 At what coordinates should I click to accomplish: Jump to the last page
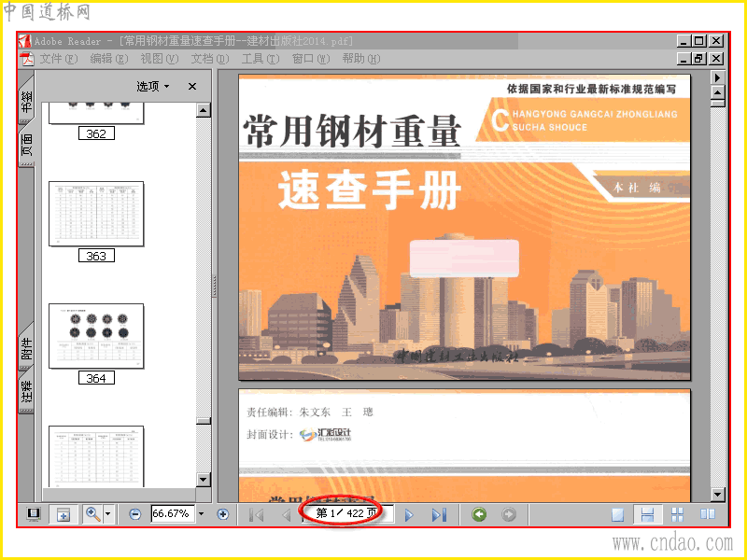[x=439, y=515]
